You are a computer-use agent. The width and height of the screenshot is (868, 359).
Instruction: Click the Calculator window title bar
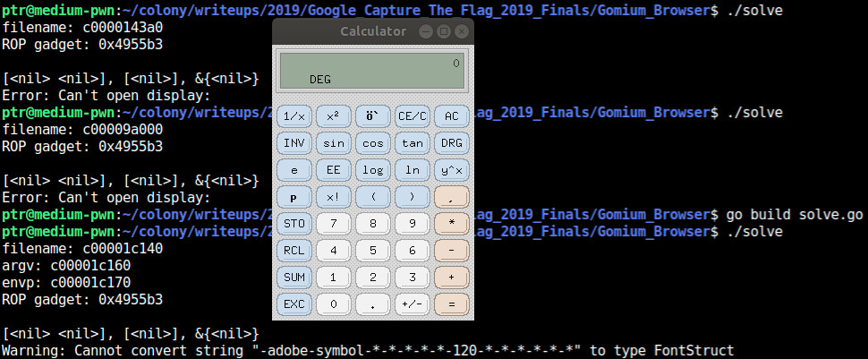point(372,31)
